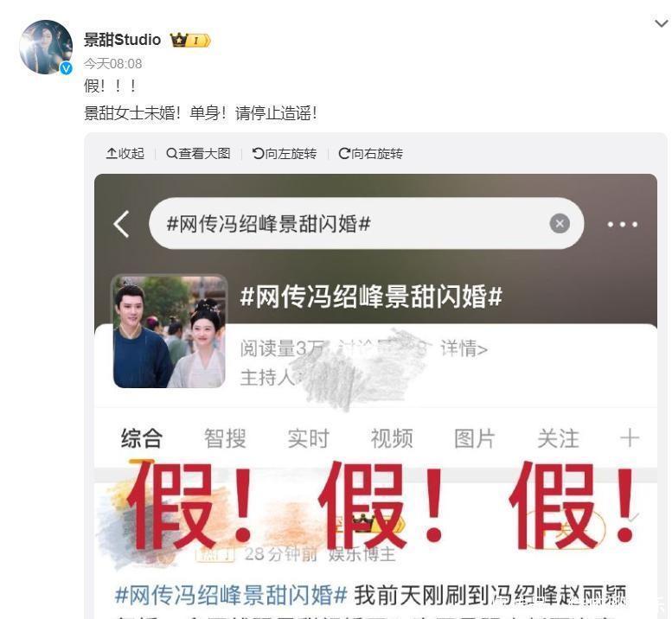The image size is (672, 619).
Task: Rotate the image right with 向右旋转
Action: (x=371, y=153)
